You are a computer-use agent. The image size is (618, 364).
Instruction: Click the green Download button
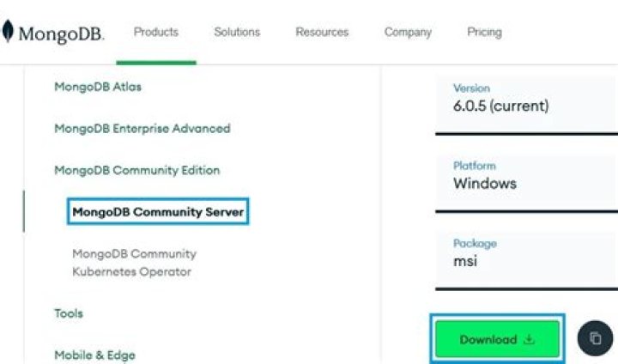click(497, 339)
